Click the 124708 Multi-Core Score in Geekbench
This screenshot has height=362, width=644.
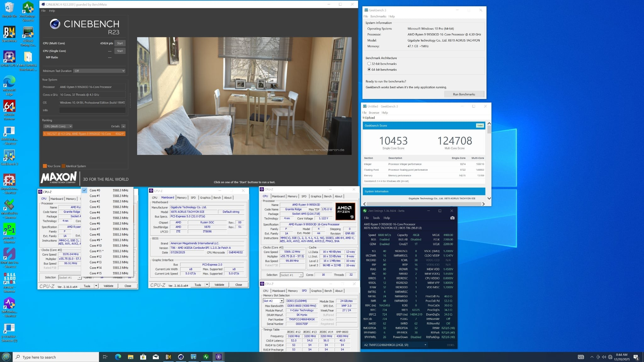pyautogui.click(x=455, y=141)
